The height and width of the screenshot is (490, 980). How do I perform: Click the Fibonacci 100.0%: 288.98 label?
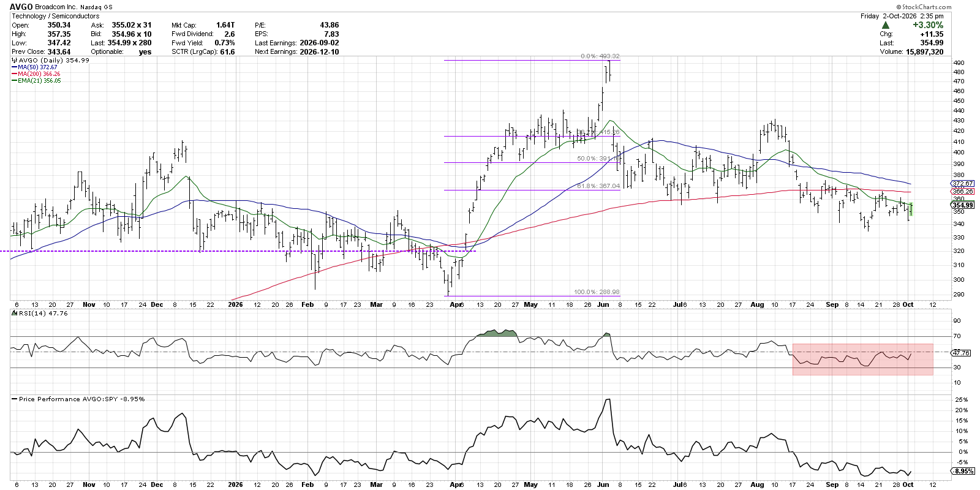597,292
